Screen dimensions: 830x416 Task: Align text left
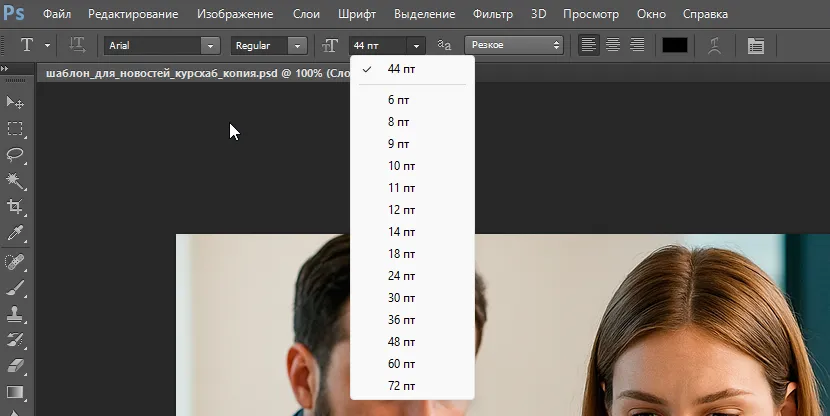pos(588,46)
